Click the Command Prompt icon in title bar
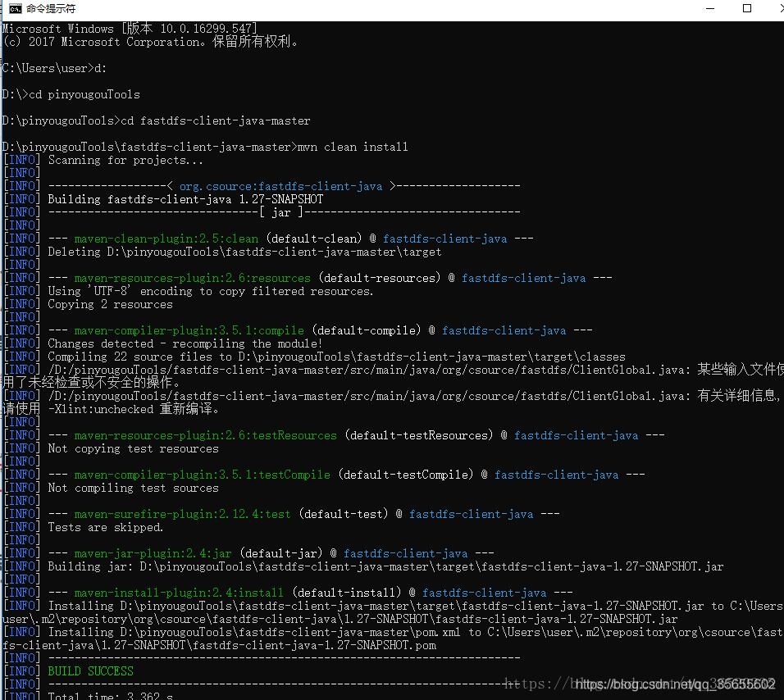The image size is (784, 700). point(15,8)
